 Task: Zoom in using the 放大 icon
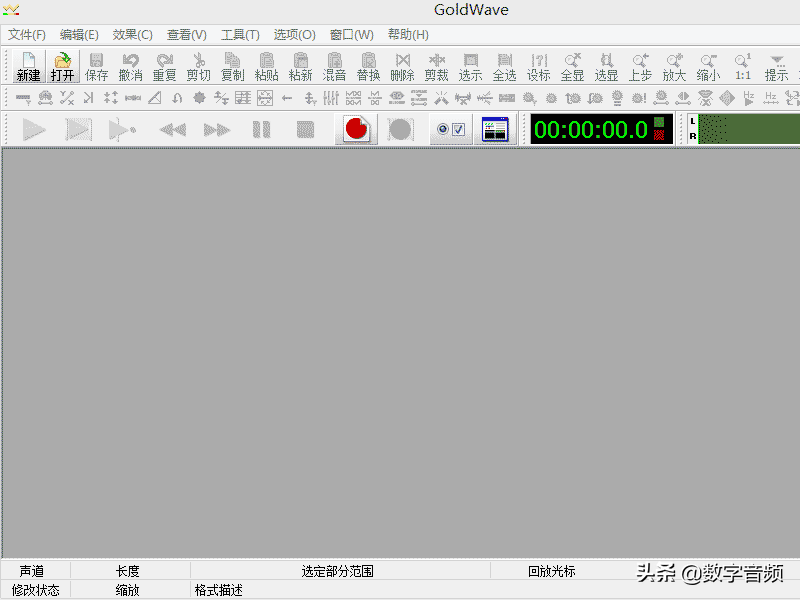[674, 67]
